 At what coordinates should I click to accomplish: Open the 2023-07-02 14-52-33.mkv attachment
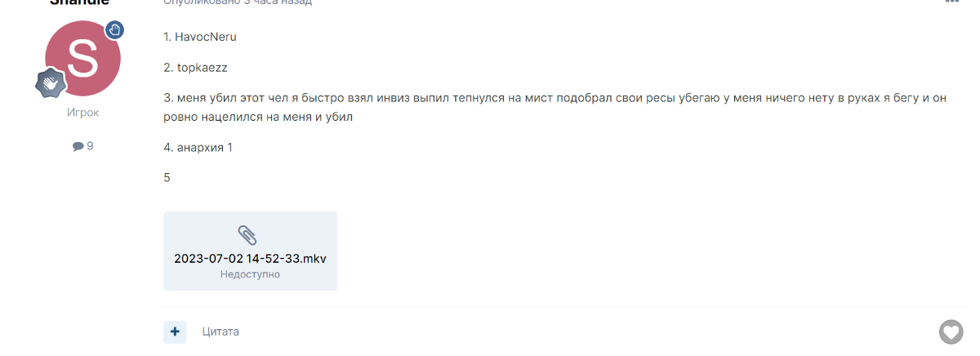250,259
